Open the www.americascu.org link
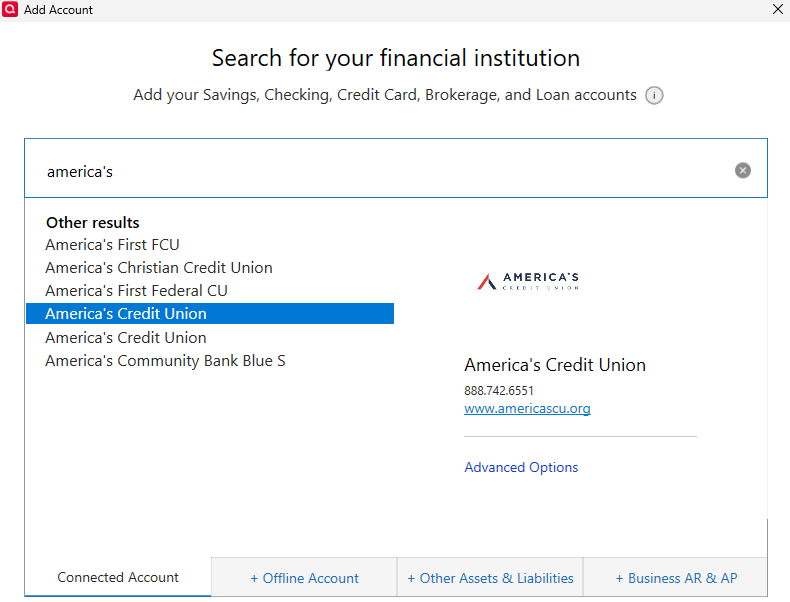 pos(527,408)
